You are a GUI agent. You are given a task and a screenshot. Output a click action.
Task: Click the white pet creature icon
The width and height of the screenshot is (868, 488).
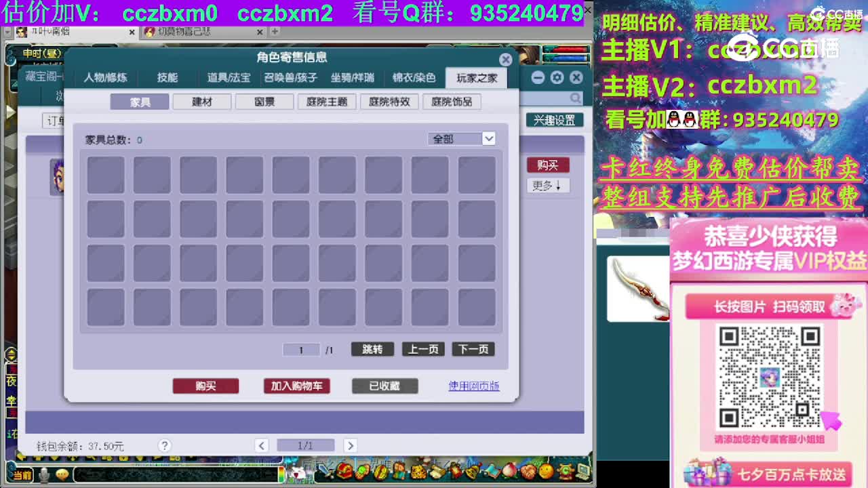point(296,473)
